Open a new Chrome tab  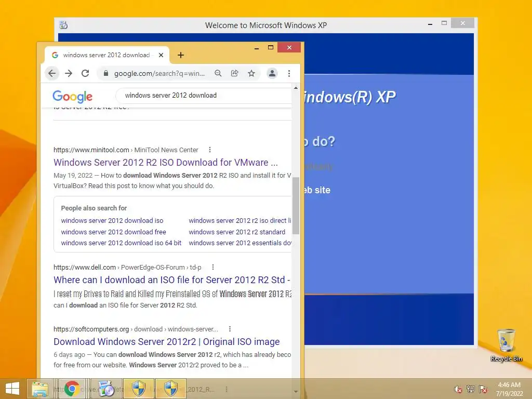point(180,55)
